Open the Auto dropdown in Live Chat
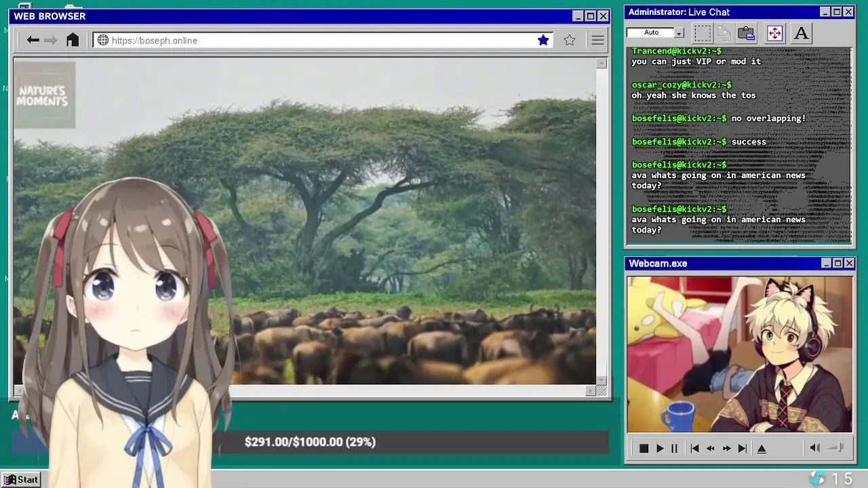 (679, 33)
